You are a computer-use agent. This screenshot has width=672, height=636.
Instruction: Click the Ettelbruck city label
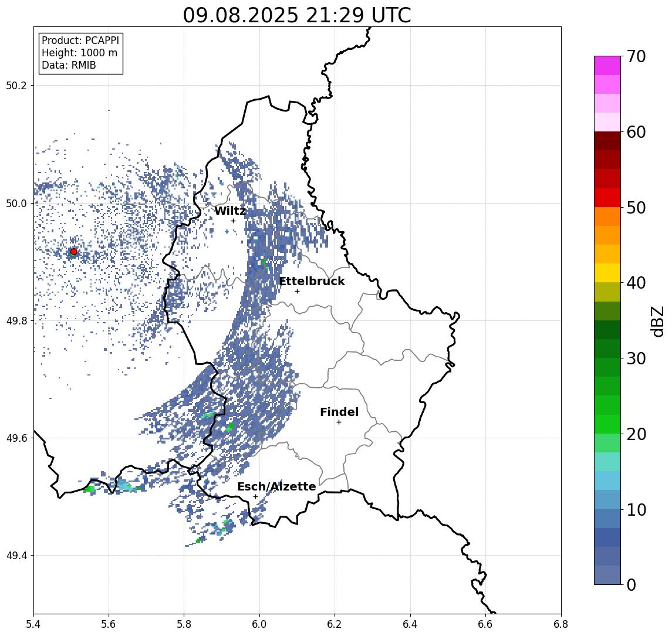click(x=312, y=281)
